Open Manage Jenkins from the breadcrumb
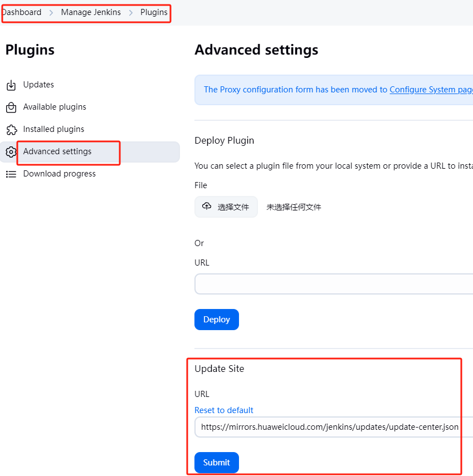Screen dimensions: 473x476 tap(91, 12)
